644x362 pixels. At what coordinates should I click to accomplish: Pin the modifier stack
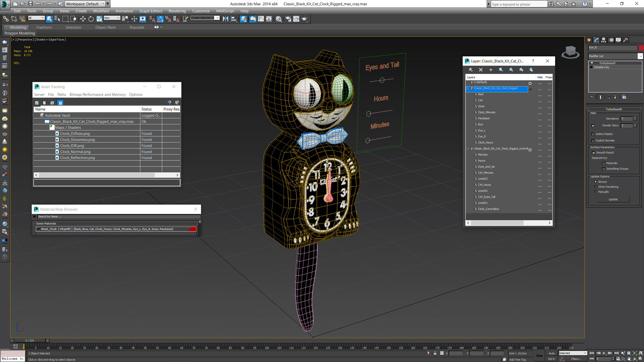592,97
